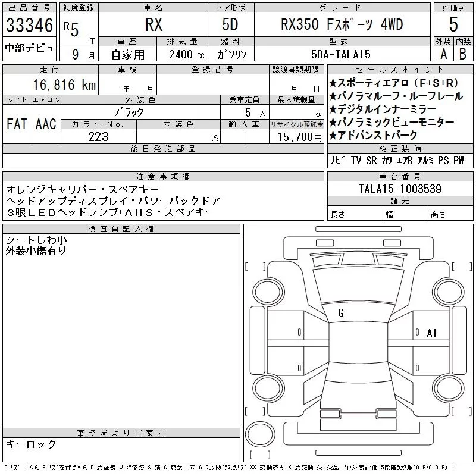Click the 純正装備 header
The height and width of the screenshot is (476, 476).
pyautogui.click(x=400, y=148)
